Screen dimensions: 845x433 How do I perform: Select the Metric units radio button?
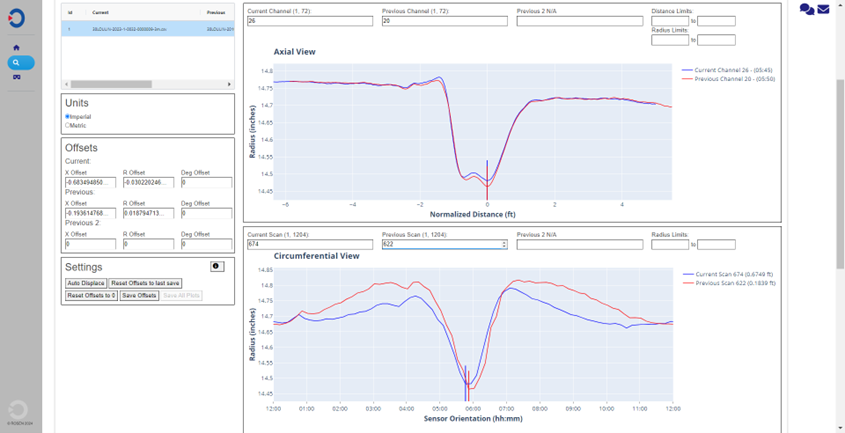pyautogui.click(x=67, y=125)
